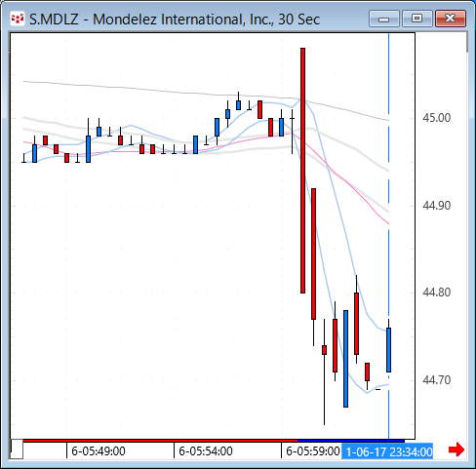Viewport: 476px width, 469px height.
Task: Close the Mondelez chart window
Action: click(x=451, y=19)
